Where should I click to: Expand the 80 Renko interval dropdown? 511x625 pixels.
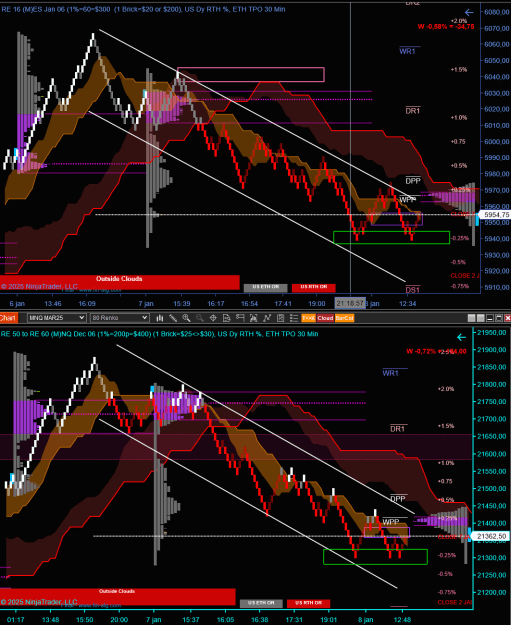(120, 318)
